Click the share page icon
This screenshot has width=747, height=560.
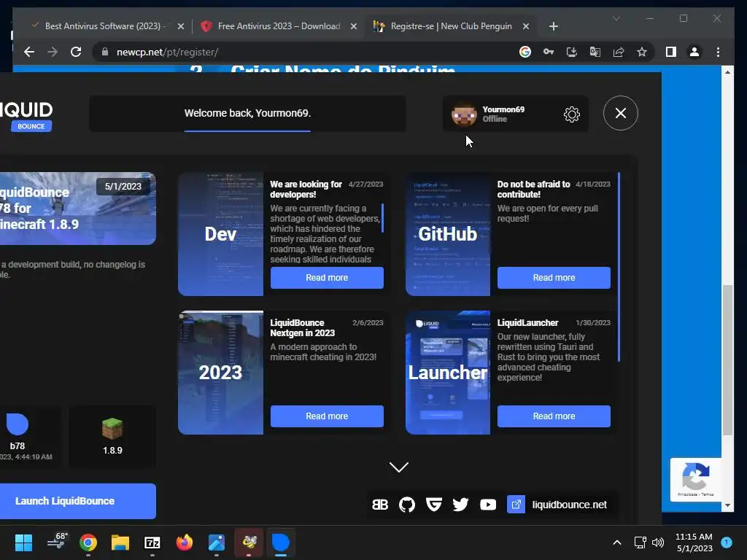click(x=619, y=52)
